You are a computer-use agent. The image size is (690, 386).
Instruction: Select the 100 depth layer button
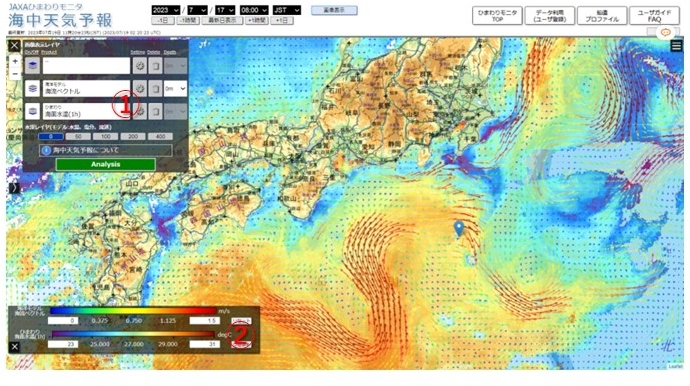[106, 136]
